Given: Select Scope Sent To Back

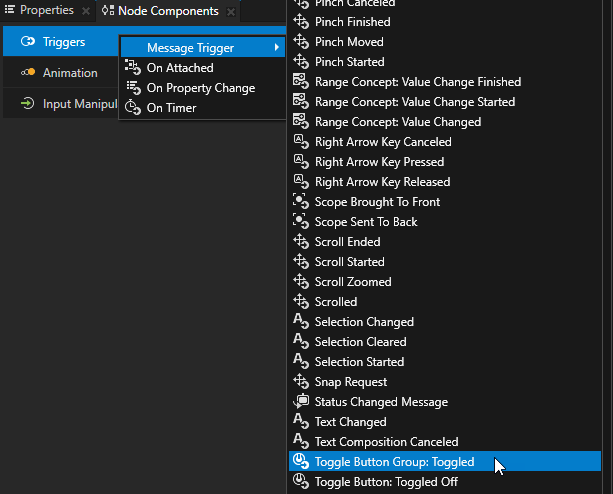Looking at the screenshot, I should 445,222.
